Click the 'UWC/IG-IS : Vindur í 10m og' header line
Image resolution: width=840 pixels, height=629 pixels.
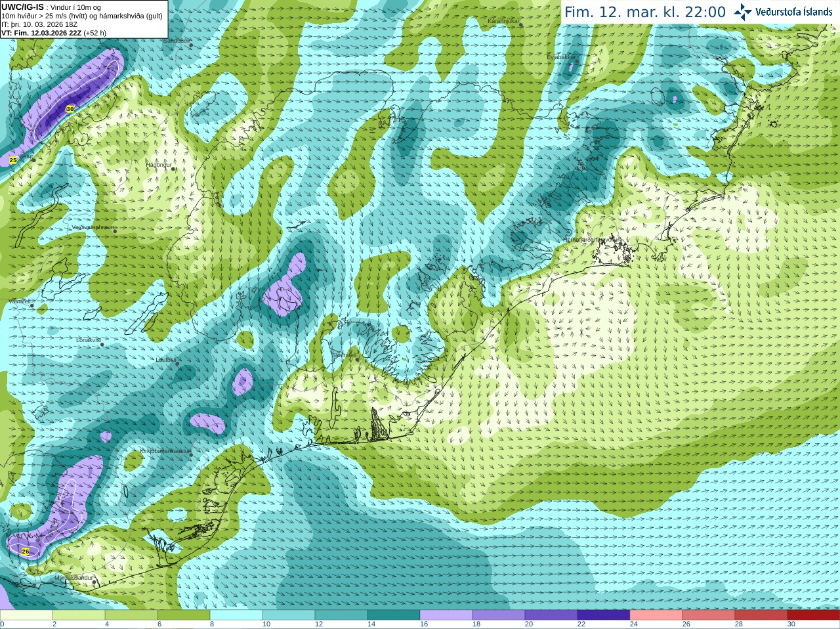(x=51, y=7)
